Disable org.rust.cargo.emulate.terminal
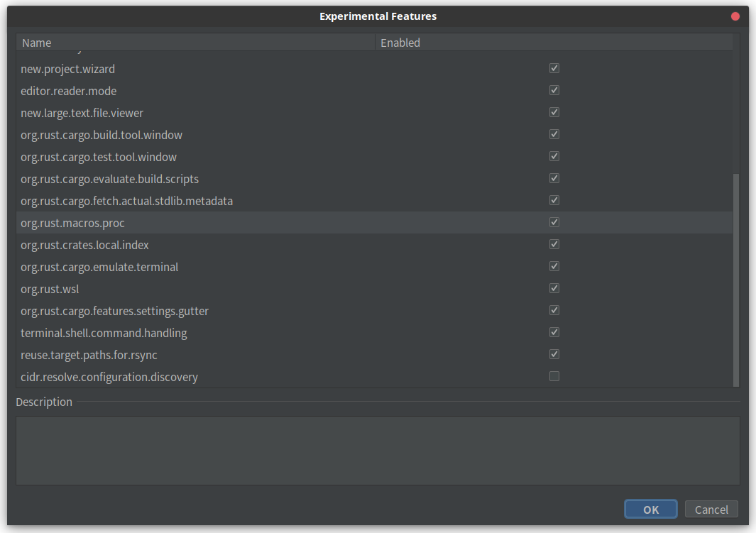 554,265
